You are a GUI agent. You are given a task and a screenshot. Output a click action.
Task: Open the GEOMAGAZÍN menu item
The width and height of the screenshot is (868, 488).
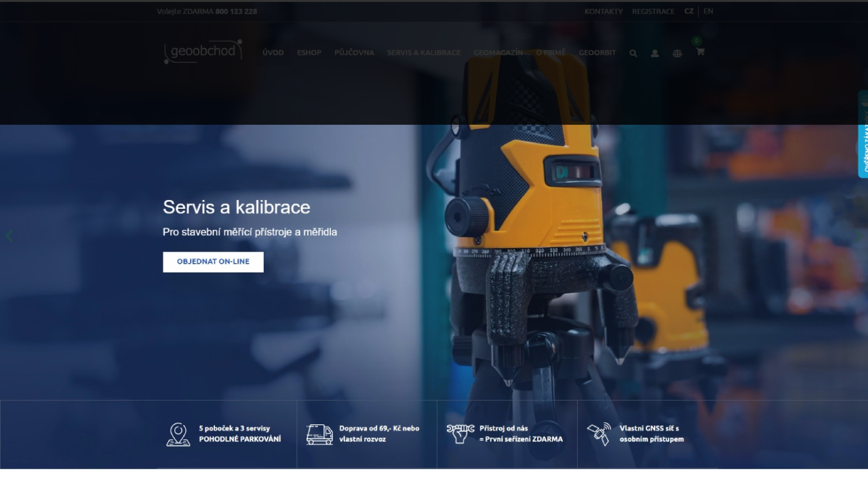[x=498, y=53]
